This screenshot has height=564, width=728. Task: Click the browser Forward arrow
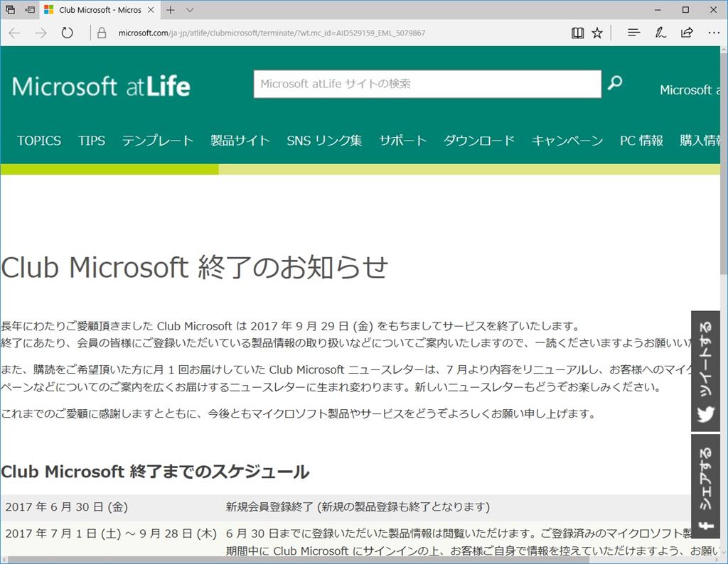(x=41, y=33)
